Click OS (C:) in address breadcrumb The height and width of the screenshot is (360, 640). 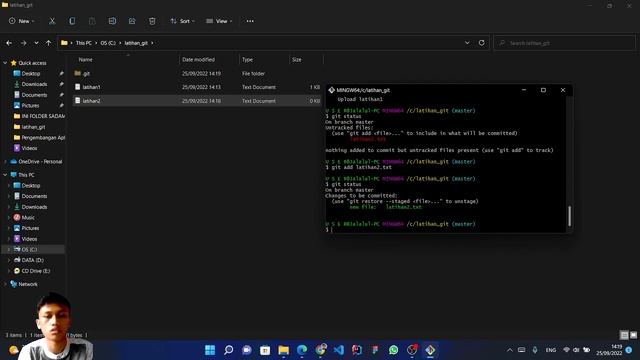point(108,43)
